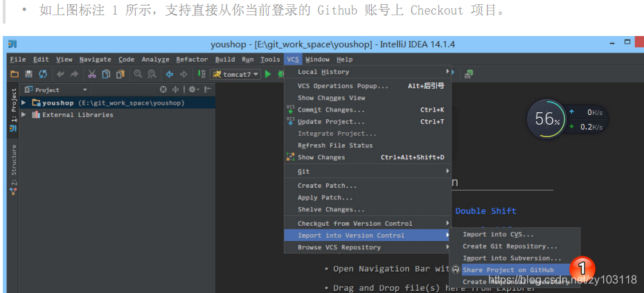Open the Window menu
Viewport: 644px width, 293px height.
point(317,60)
